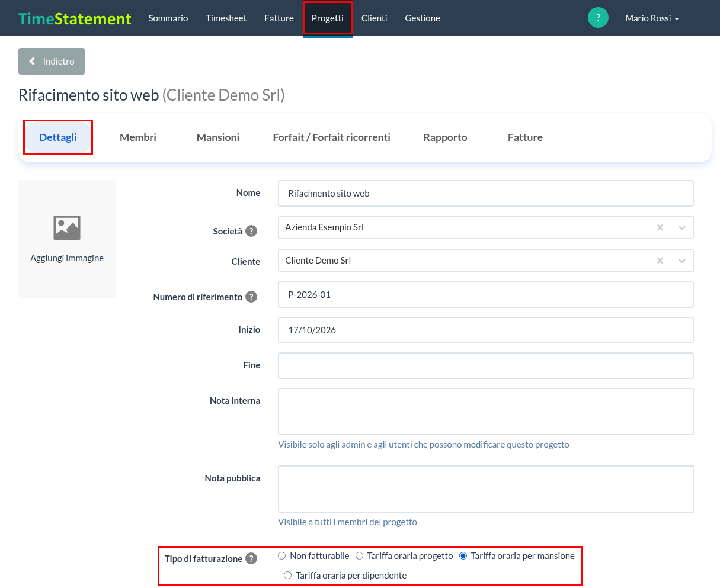This screenshot has height=588, width=720.
Task: Click the Nome input field
Action: 486,194
